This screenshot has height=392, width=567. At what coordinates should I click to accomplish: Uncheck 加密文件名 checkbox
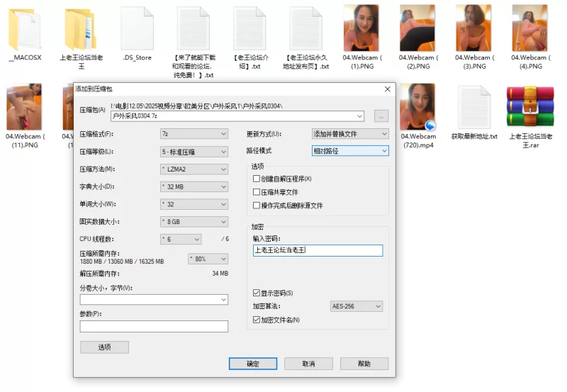257,320
